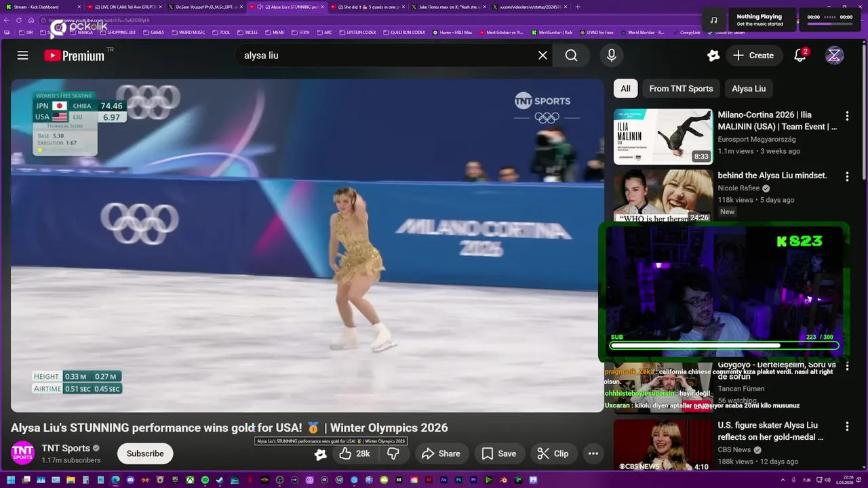Open the Xbox app from the taskbar

tap(191, 480)
